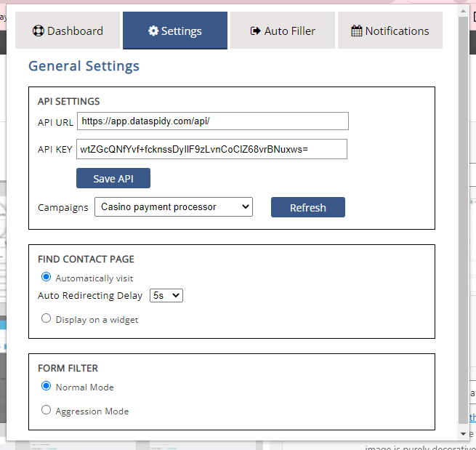Click the scrollbar down arrow
476x450 pixels.
pyautogui.click(x=464, y=433)
